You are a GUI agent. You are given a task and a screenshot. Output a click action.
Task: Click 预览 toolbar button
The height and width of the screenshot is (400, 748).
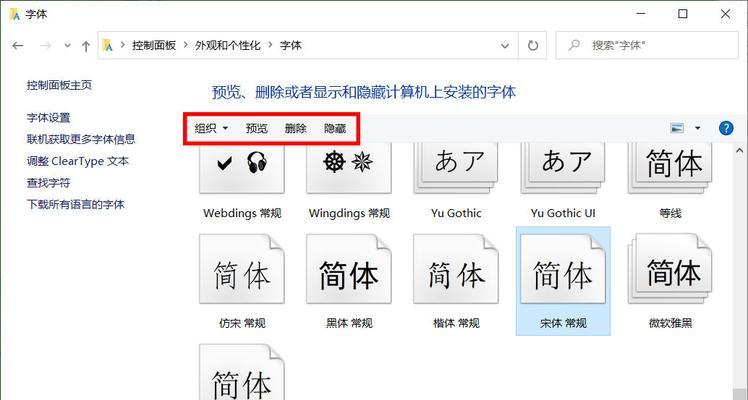[x=257, y=128]
